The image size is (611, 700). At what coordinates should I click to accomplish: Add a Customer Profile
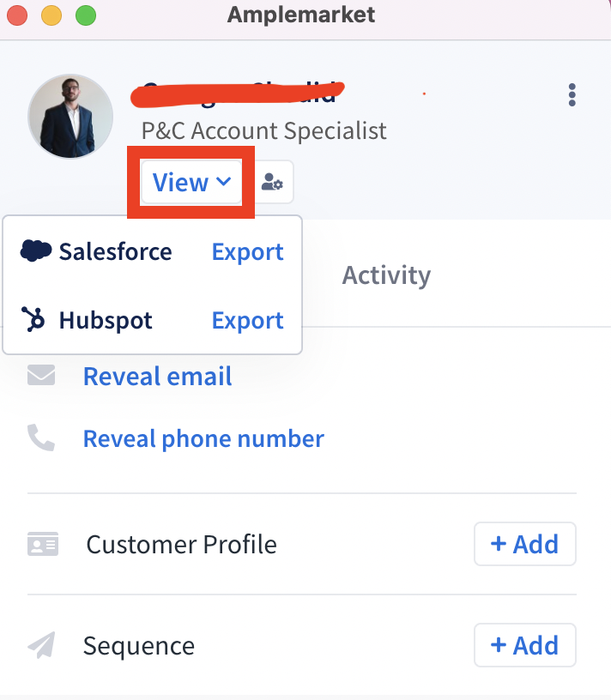coord(525,544)
